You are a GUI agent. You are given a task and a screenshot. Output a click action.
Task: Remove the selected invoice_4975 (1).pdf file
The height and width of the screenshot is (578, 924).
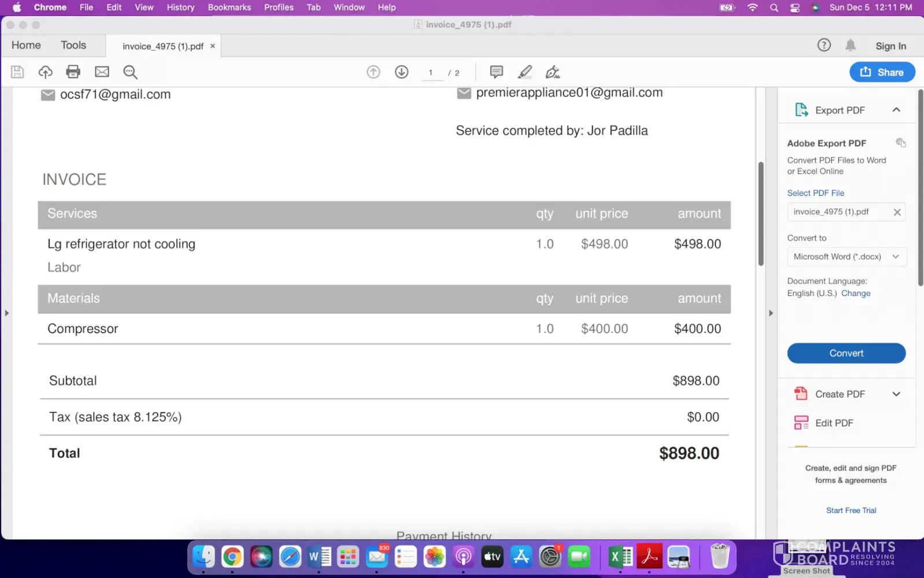click(897, 212)
